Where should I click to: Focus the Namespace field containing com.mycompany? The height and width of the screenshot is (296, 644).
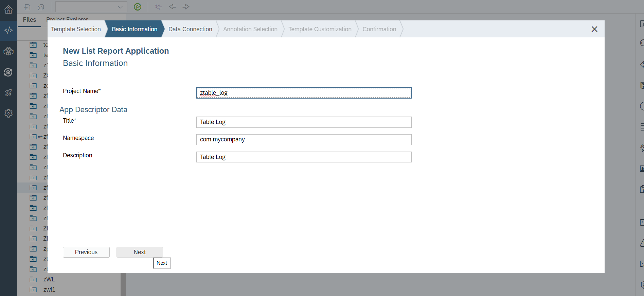click(x=304, y=139)
